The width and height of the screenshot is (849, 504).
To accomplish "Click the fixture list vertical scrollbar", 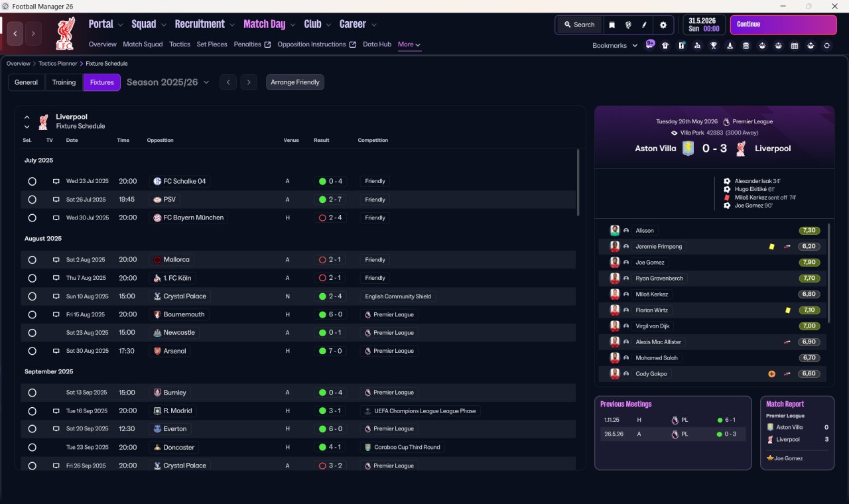I will pyautogui.click(x=578, y=182).
